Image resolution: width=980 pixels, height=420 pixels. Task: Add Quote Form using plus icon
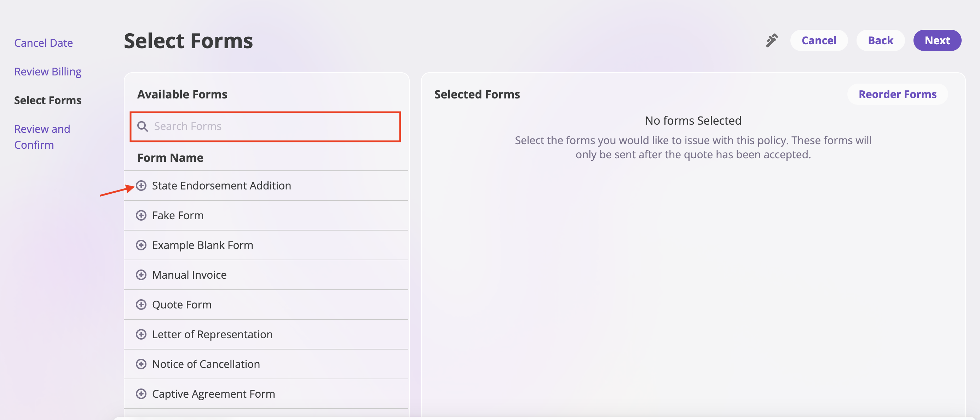tap(141, 305)
